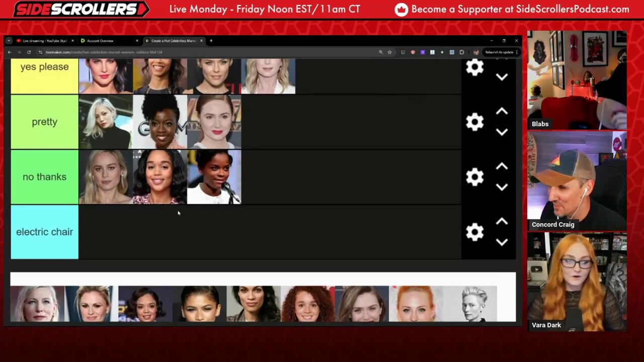The width and height of the screenshot is (644, 362).
Task: Open settings gear for the electric chair tier
Action: pos(474,232)
